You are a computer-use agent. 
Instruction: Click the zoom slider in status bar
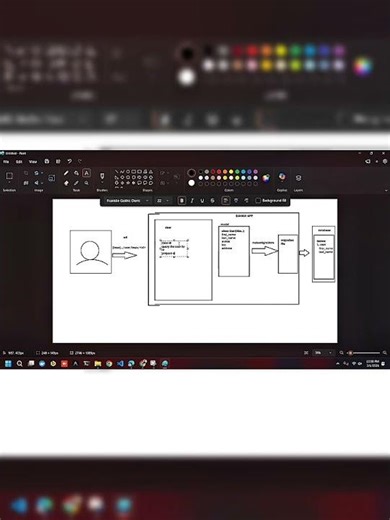(x=364, y=353)
